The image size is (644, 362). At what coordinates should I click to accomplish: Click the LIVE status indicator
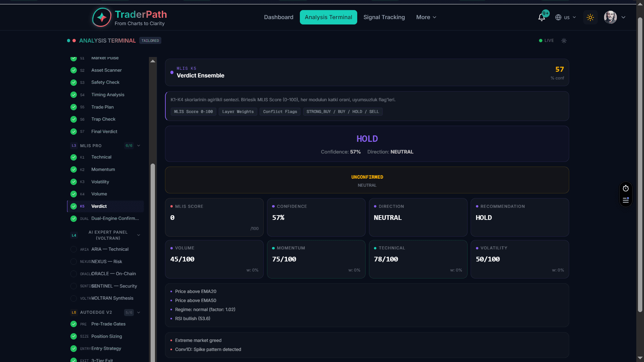coord(546,41)
